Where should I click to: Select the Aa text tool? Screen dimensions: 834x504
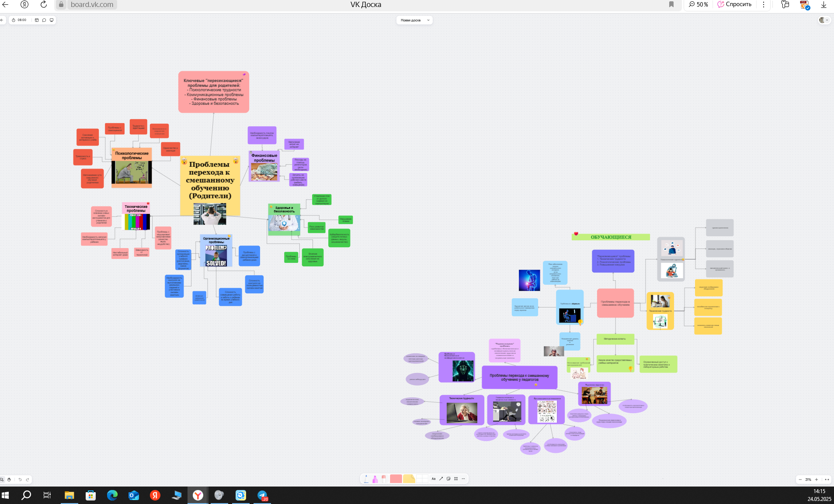coord(434,479)
